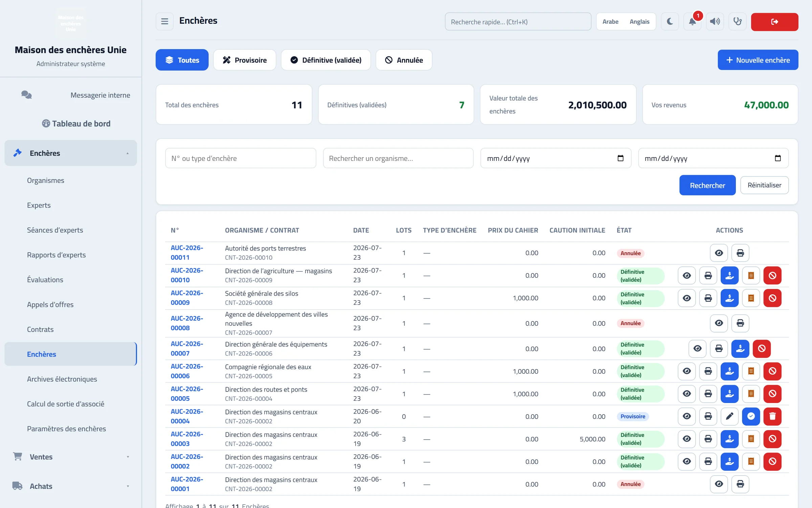The height and width of the screenshot is (508, 812).
Task: Print auction AUC-2026-00011
Action: click(x=740, y=253)
